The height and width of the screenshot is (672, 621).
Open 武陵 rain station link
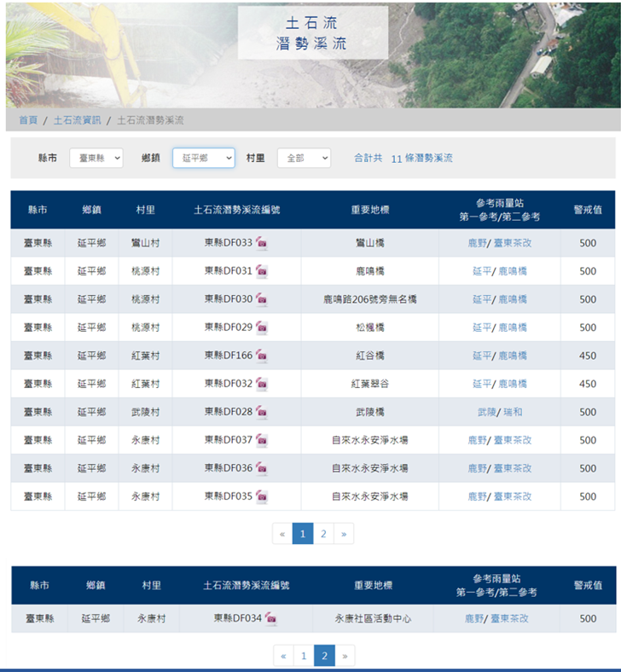pos(486,412)
